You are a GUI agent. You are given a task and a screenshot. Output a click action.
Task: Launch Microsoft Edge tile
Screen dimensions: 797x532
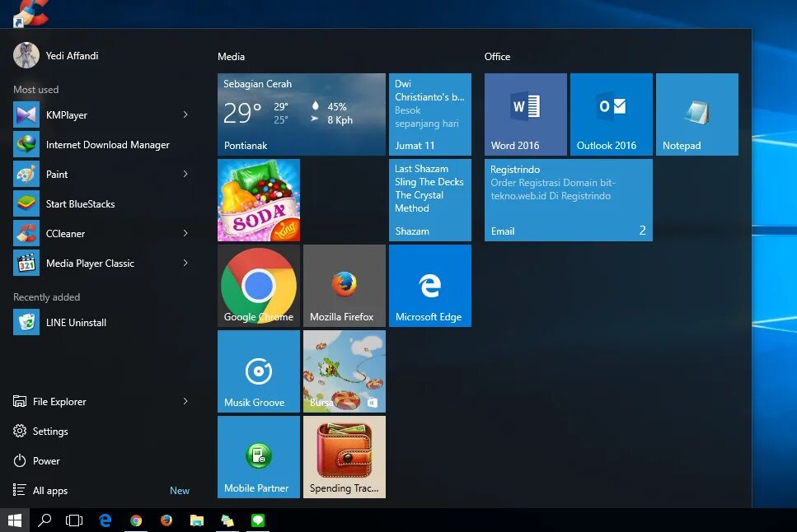point(430,286)
